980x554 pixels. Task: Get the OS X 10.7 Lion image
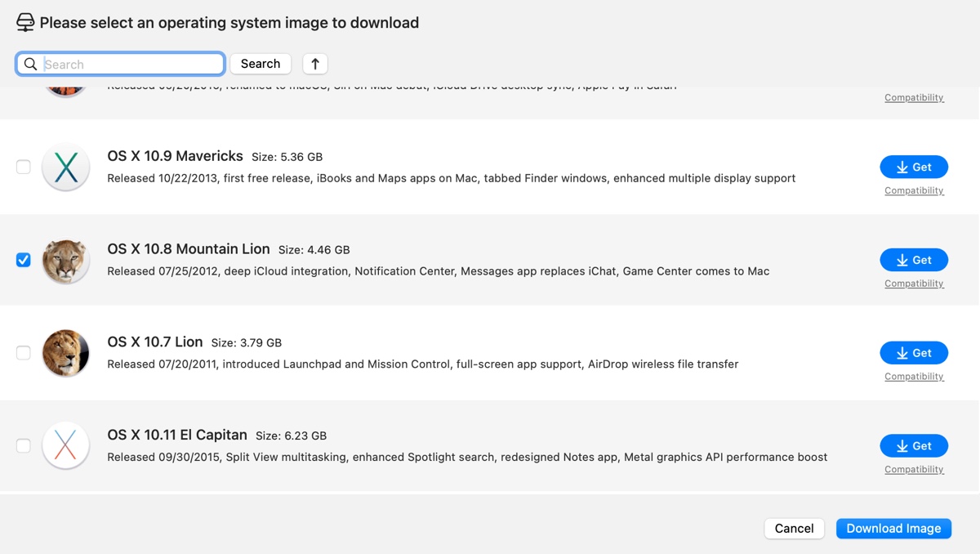click(914, 353)
